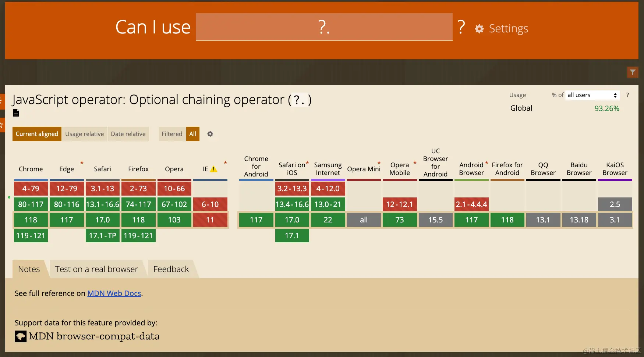Click the feature title heading

tap(162, 100)
